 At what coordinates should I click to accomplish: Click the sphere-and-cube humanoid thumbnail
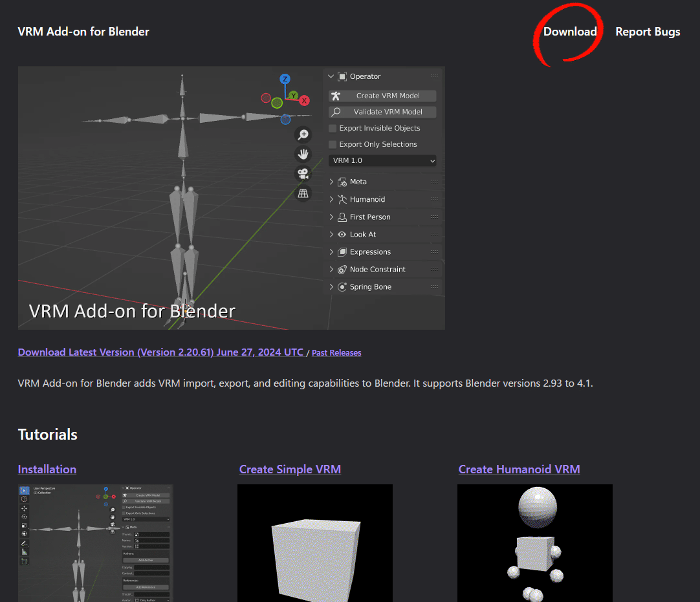tap(535, 543)
